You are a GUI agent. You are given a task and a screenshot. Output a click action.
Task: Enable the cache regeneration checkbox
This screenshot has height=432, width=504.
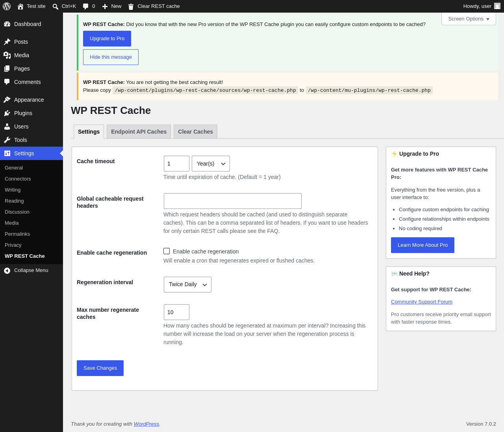point(167,251)
